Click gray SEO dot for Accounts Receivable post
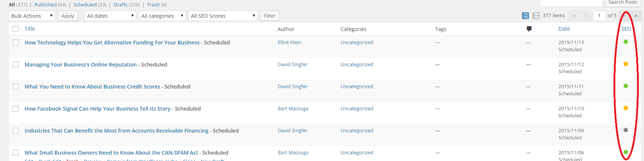This screenshot has height=161, width=644. pos(625,130)
